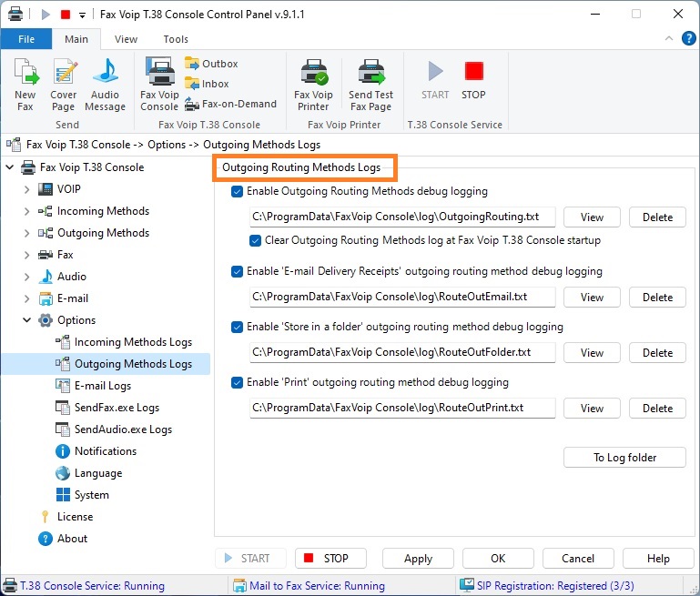700x596 pixels.
Task: Collapse the Options tree node
Action: (26, 320)
